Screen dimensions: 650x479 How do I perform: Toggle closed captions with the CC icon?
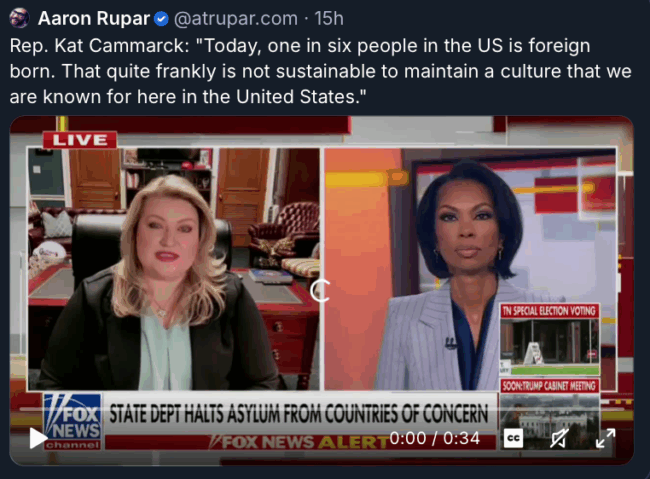(x=513, y=438)
